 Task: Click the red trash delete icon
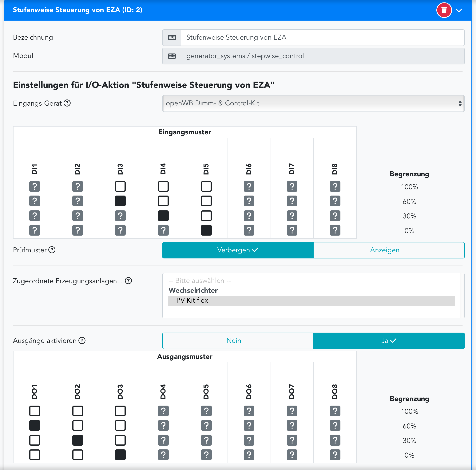[444, 10]
